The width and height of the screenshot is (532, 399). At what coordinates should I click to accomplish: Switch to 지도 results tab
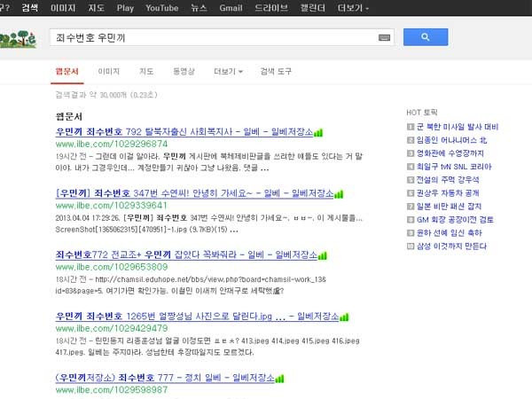[146, 71]
